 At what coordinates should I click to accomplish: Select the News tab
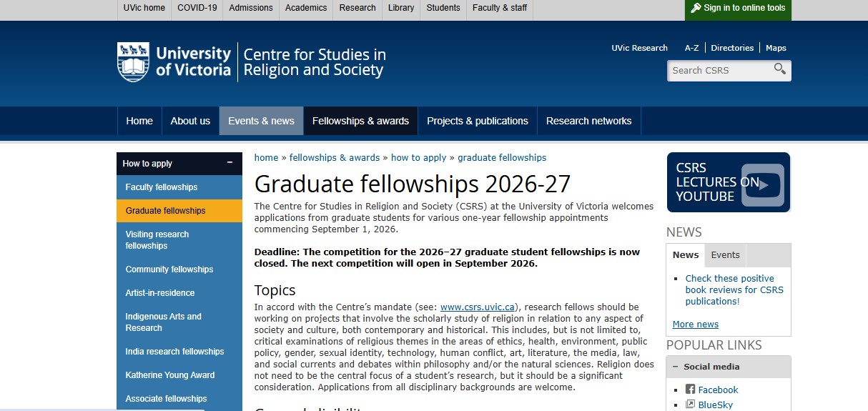click(x=685, y=255)
